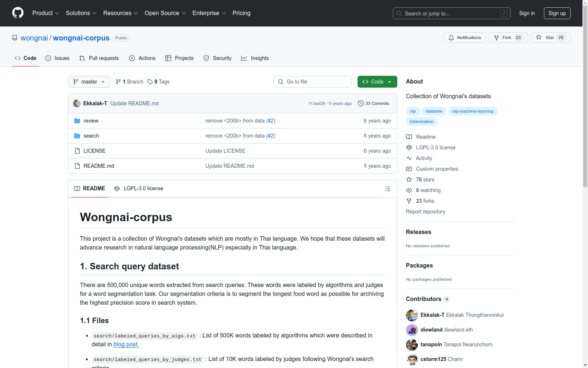Screen dimensions: 588x368
Task: Open the commit history clock icon
Action: (x=361, y=103)
